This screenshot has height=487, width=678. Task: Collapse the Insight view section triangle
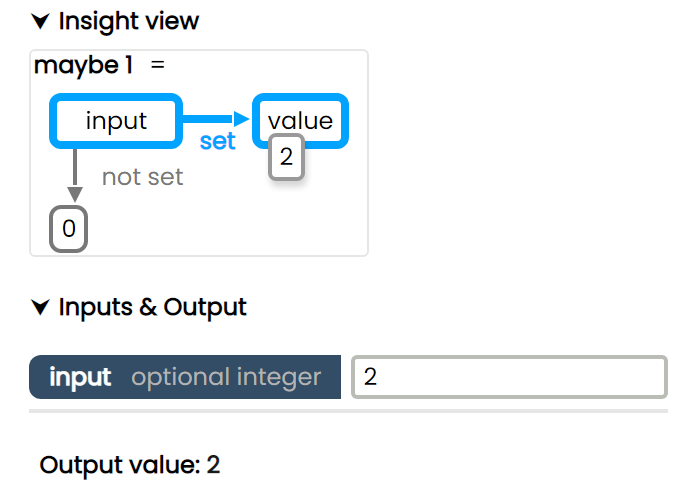(40, 21)
